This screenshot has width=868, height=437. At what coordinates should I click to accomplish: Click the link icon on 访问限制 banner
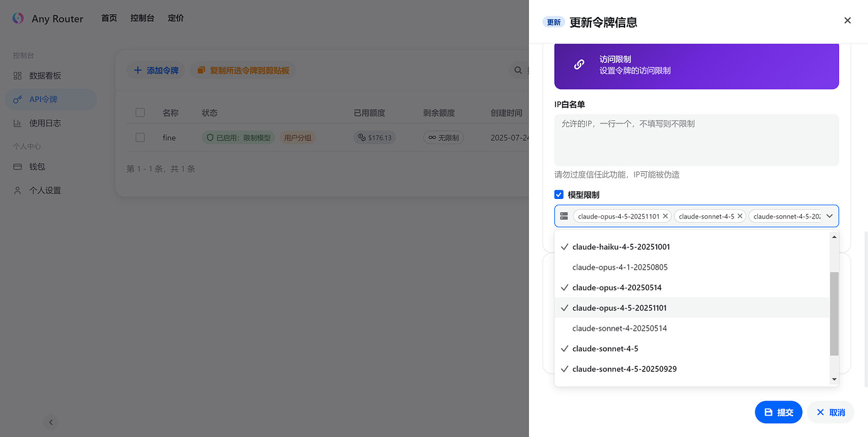pos(579,64)
